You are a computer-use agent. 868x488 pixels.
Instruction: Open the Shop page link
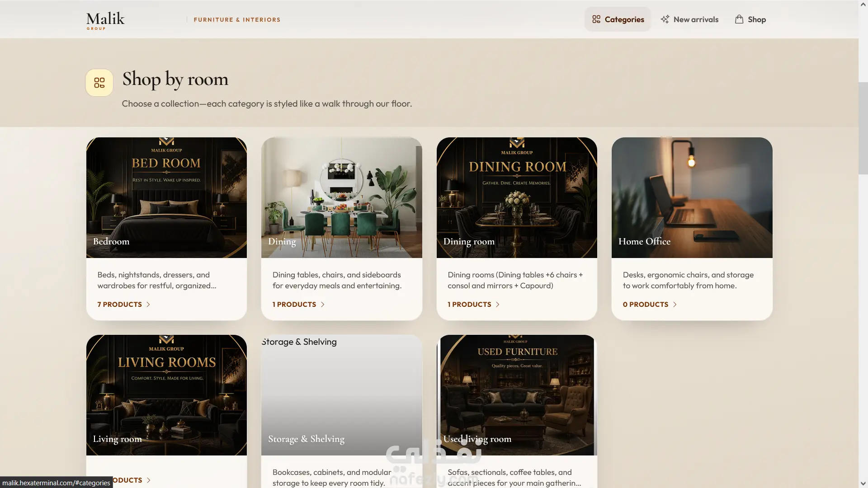coord(750,19)
